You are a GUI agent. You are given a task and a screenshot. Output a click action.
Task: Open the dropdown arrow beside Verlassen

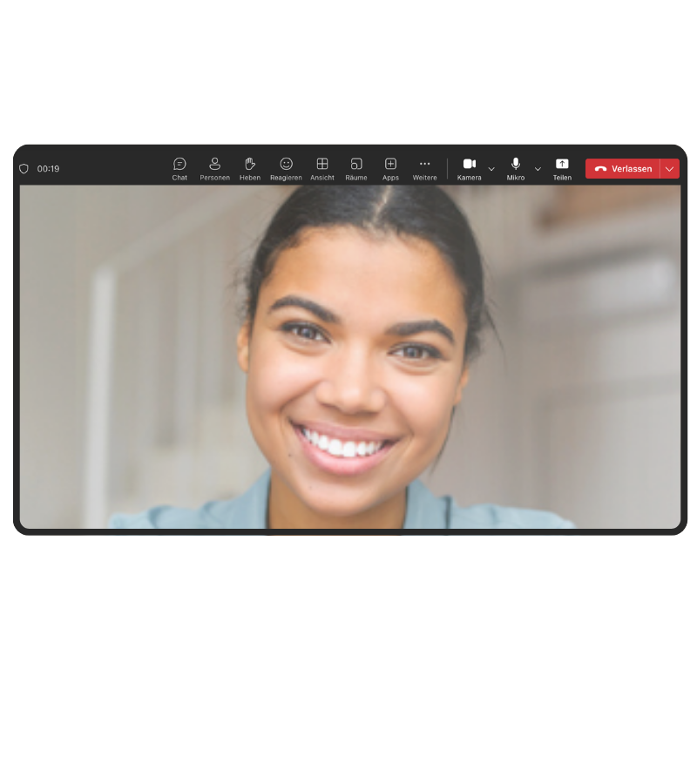click(x=669, y=169)
